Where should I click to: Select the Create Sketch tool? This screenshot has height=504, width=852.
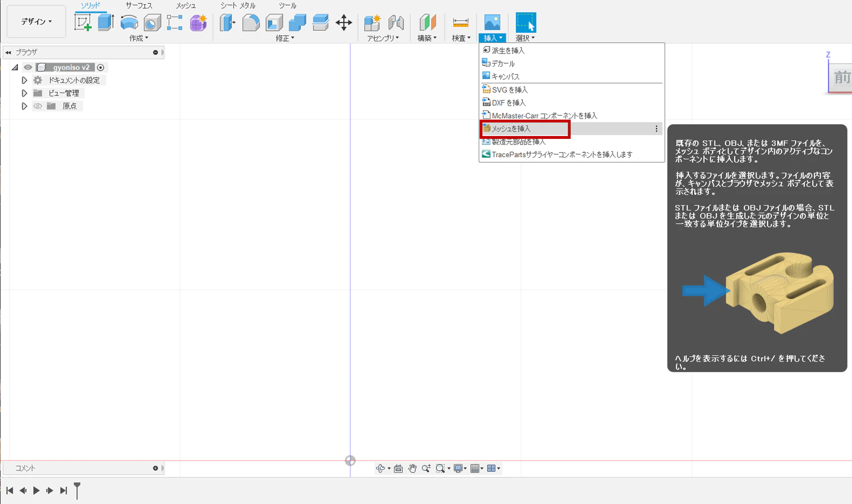[82, 22]
